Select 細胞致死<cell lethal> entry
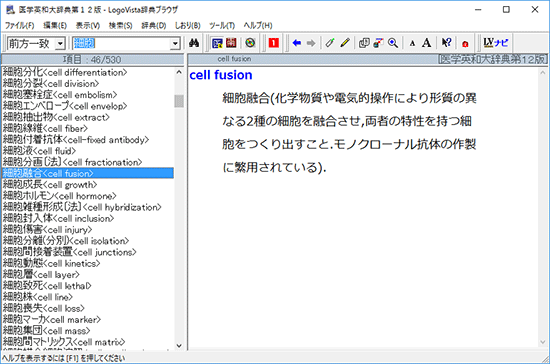Viewport: 550px width, 364px height. click(47, 286)
